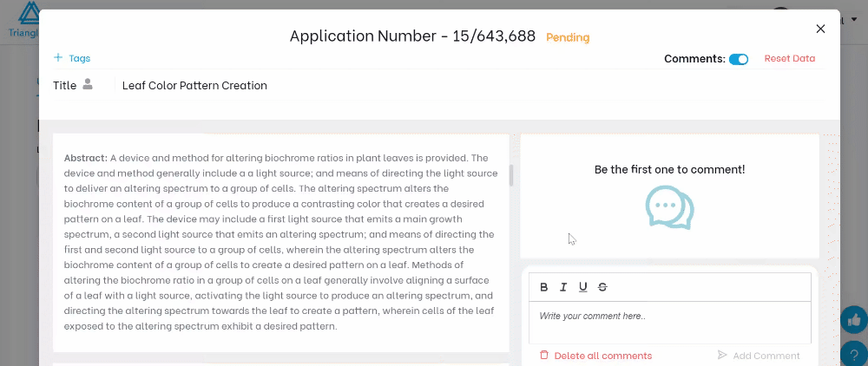Click inside the Write your comment field
868x366 pixels.
coord(670,323)
